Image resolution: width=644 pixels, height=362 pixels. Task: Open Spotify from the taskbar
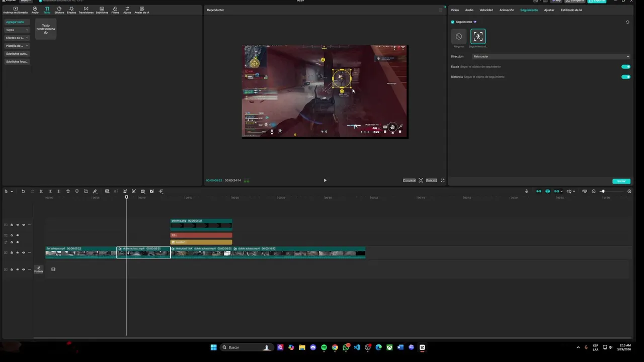[x=324, y=347]
